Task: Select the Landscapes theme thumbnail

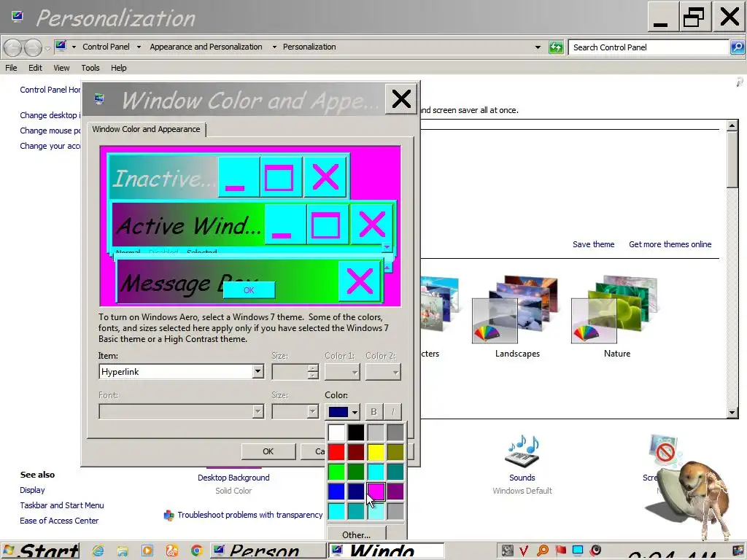Action: pyautogui.click(x=514, y=309)
